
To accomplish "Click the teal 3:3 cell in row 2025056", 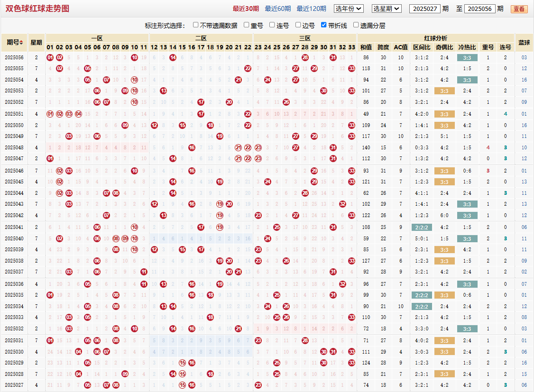I will point(467,58).
